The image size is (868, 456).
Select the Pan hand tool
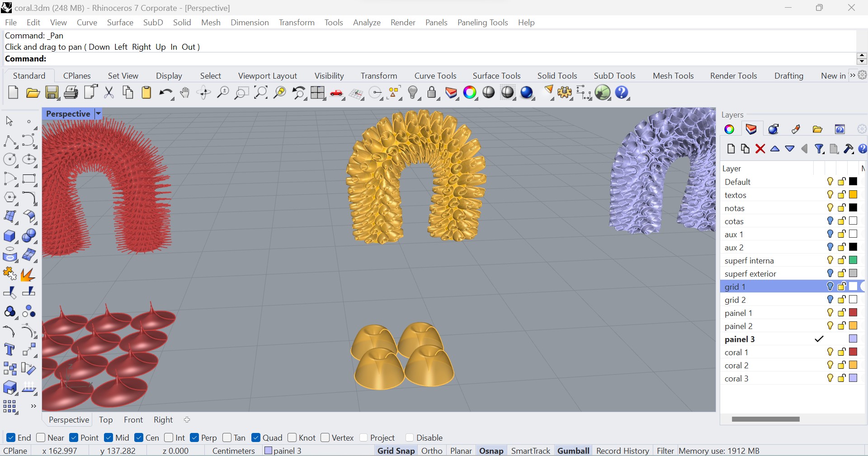pyautogui.click(x=185, y=93)
